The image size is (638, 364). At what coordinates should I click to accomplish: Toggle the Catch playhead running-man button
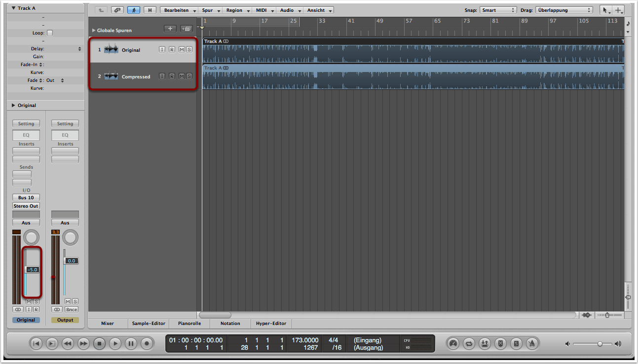coord(133,10)
